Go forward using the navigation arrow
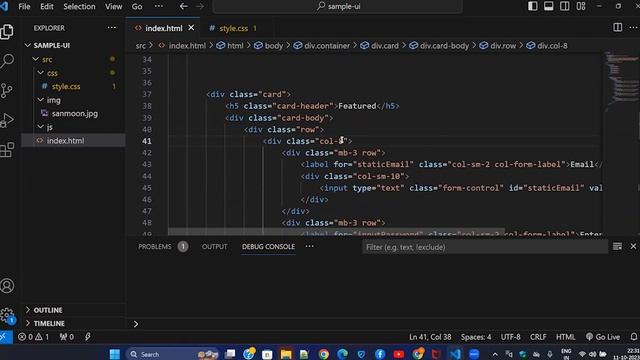640x360 pixels. coord(200,6)
